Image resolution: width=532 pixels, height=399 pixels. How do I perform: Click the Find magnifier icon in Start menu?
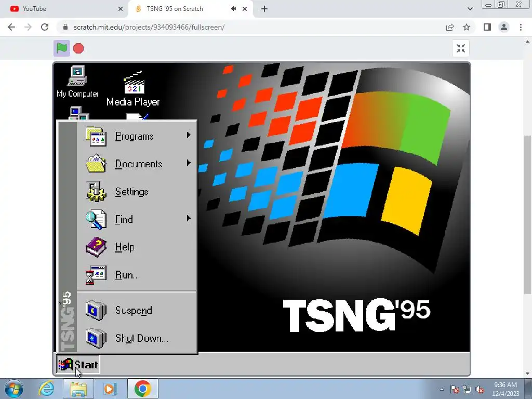click(96, 219)
